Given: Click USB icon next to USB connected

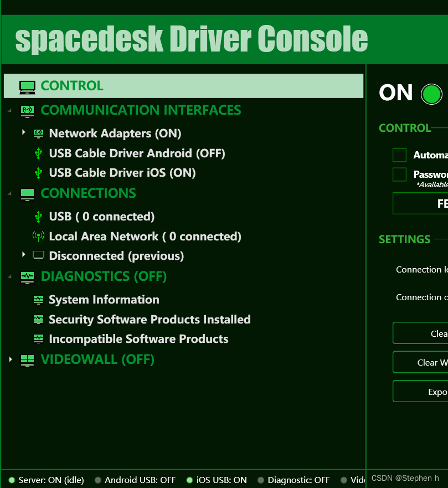Looking at the screenshot, I should pyautogui.click(x=39, y=217).
